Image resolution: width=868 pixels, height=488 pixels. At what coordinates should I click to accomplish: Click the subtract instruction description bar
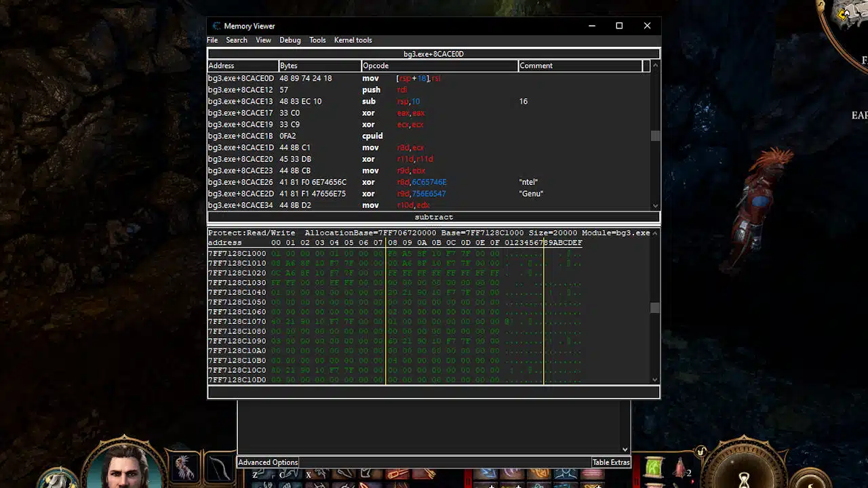coord(433,218)
